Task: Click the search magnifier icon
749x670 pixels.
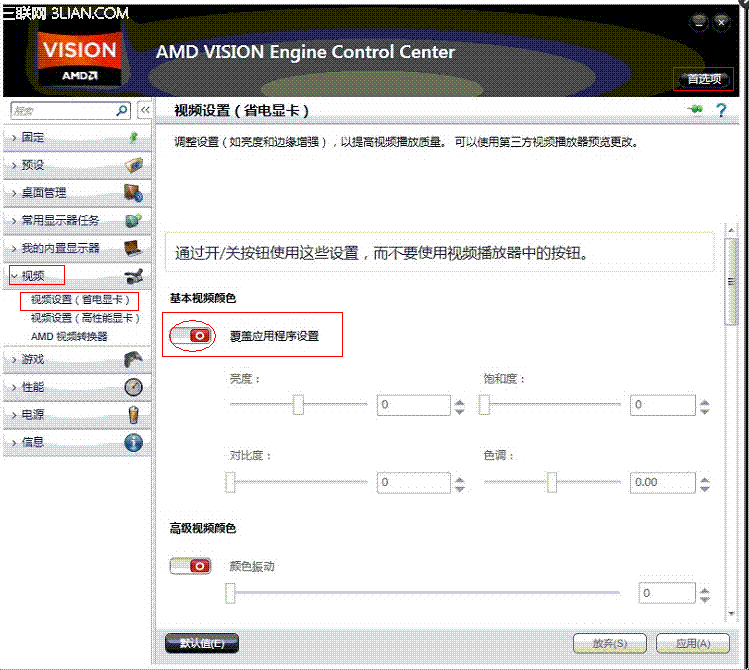Action: (122, 111)
